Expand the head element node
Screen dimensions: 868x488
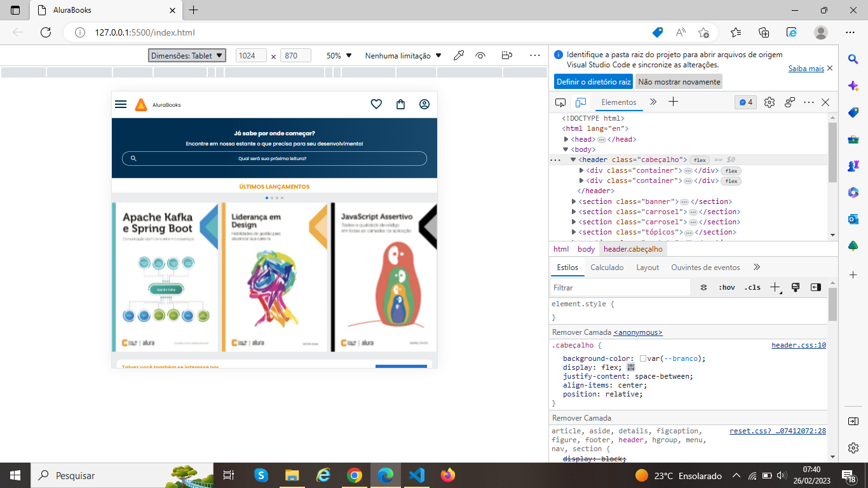(x=566, y=139)
